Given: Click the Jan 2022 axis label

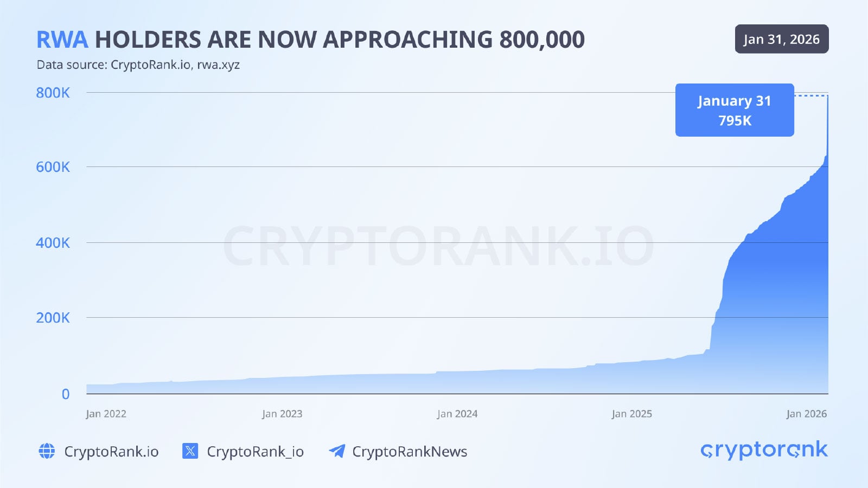Looking at the screenshot, I should click(106, 414).
